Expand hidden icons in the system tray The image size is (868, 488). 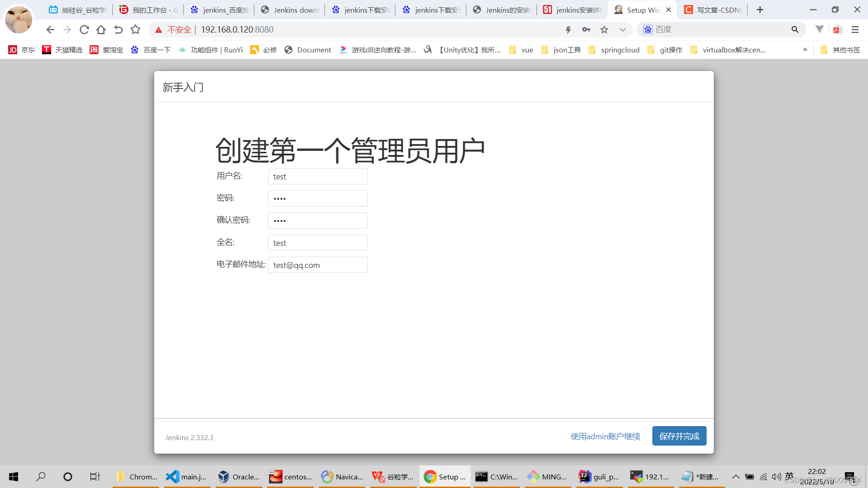click(x=736, y=476)
